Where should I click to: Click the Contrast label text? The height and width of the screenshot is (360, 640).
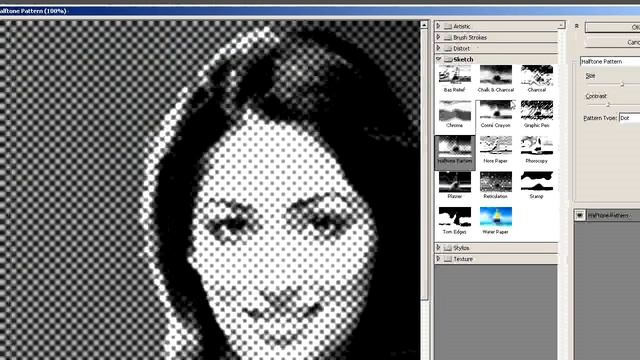pyautogui.click(x=596, y=96)
